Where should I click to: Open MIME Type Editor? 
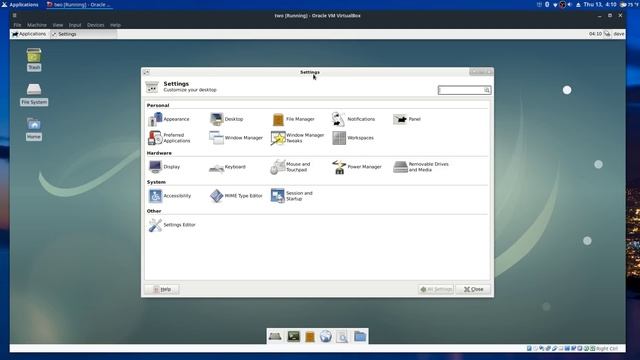pos(236,196)
